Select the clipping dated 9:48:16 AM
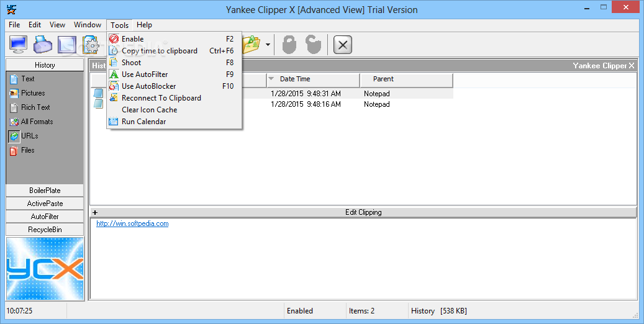644x324 pixels. 271,104
